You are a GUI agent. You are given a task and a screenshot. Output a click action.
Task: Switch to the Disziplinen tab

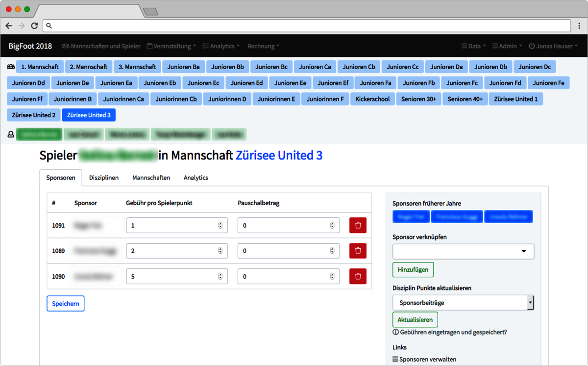click(x=104, y=178)
